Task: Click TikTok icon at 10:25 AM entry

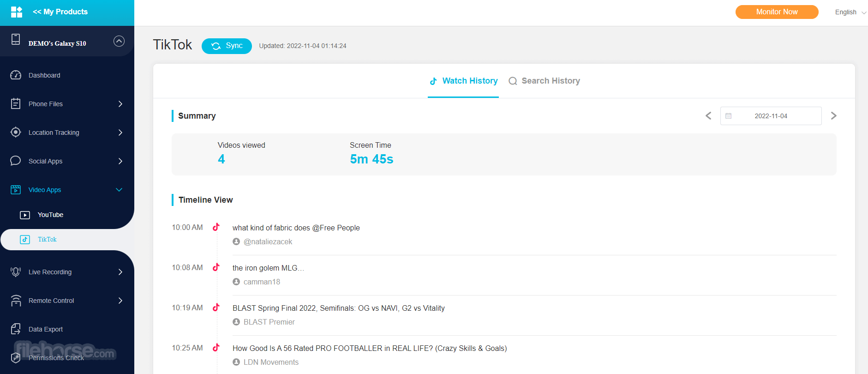Action: [216, 348]
